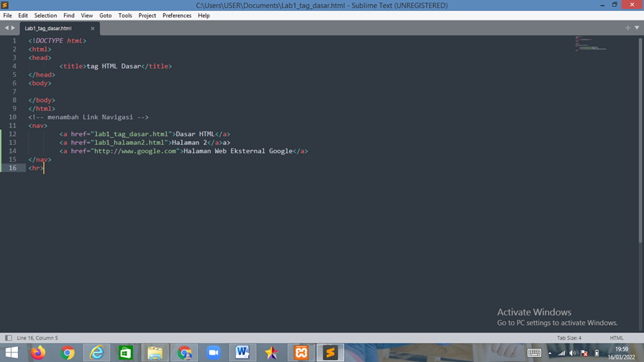This screenshot has height=362, width=644.
Task: Open the View menu
Action: click(86, 16)
